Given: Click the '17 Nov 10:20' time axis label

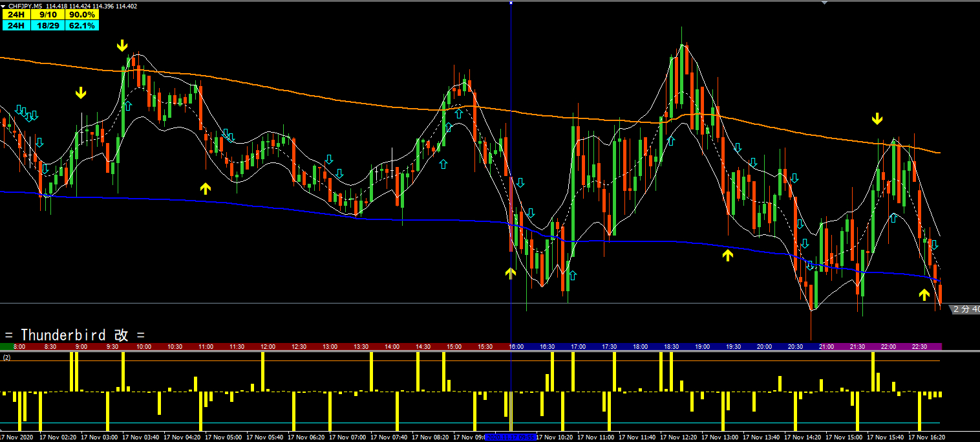Looking at the screenshot, I should (556, 437).
